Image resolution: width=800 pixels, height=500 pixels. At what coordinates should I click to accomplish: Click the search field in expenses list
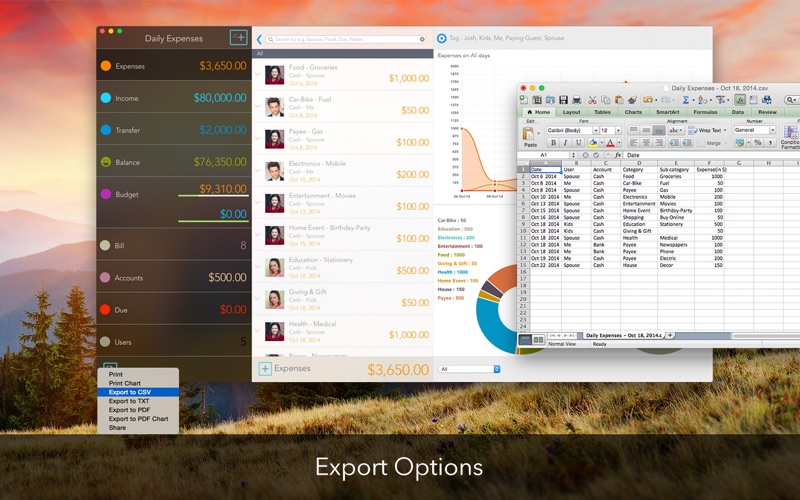pyautogui.click(x=346, y=39)
